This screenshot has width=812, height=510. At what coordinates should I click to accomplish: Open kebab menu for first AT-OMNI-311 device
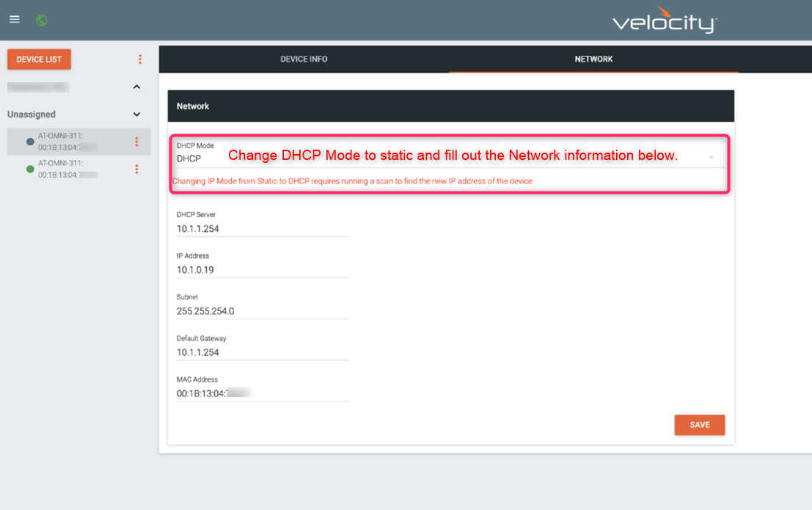point(136,141)
